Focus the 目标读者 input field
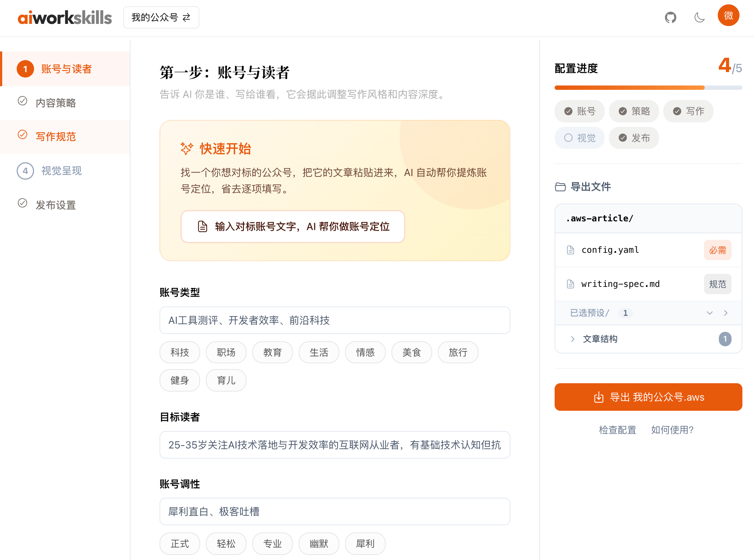 [x=335, y=445]
